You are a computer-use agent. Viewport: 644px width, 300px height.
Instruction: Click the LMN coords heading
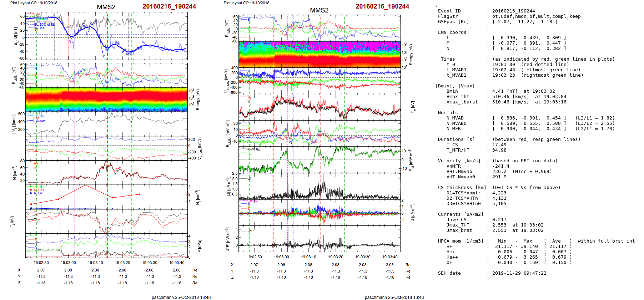pos(452,32)
